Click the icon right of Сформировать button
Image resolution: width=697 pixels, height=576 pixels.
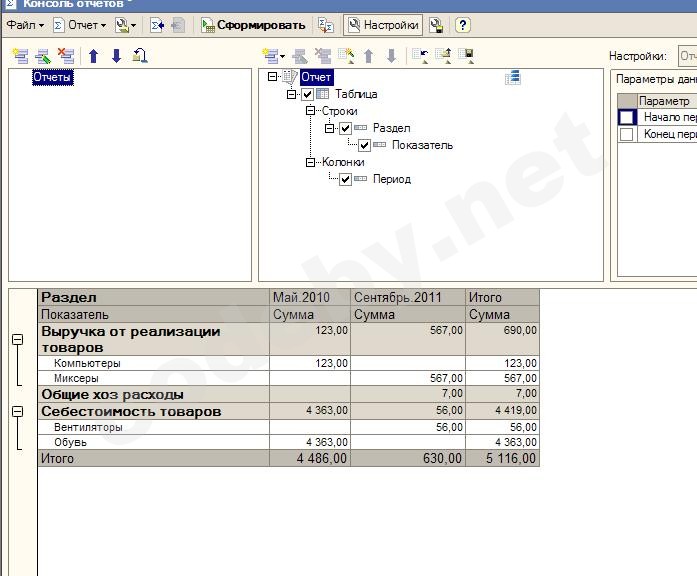[x=325, y=25]
